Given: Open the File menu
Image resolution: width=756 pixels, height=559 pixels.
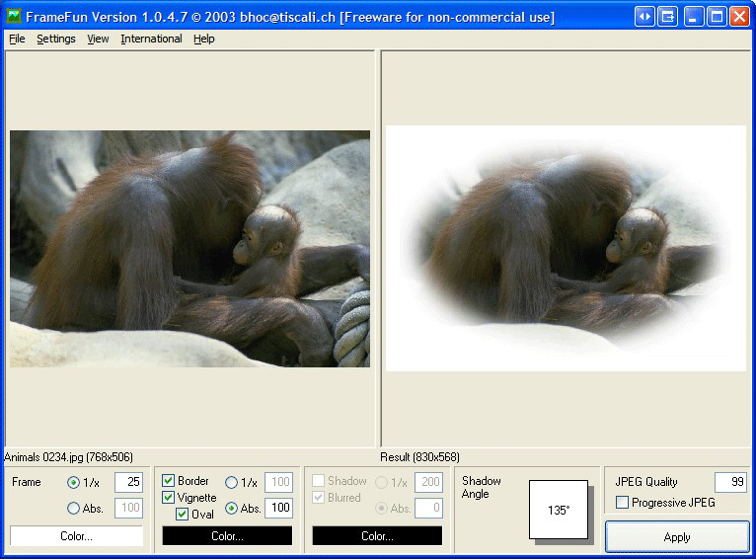Looking at the screenshot, I should pyautogui.click(x=17, y=39).
